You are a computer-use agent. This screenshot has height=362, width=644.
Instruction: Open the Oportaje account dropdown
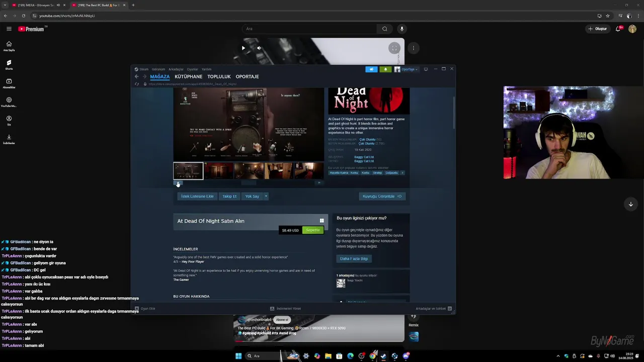pyautogui.click(x=407, y=69)
